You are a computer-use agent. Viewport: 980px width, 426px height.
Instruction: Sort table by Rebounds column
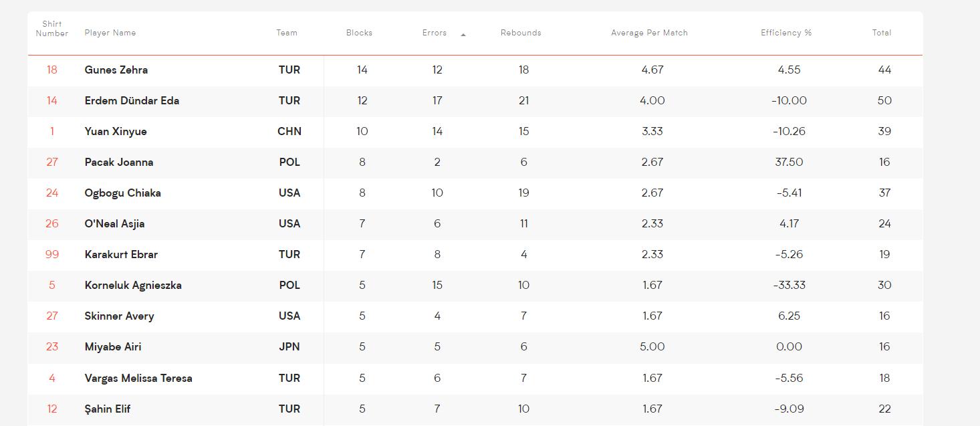(521, 33)
